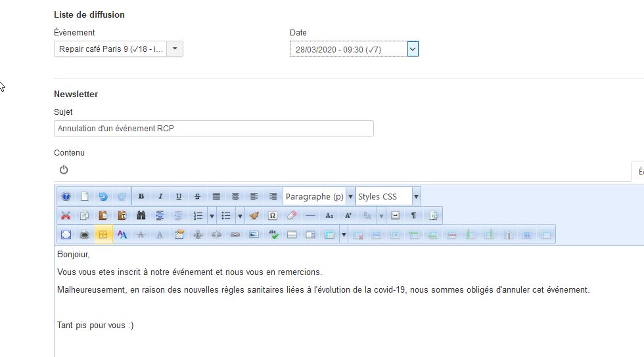The image size is (644, 357).
Task: Align paragraph text to the left
Action: (x=254, y=197)
